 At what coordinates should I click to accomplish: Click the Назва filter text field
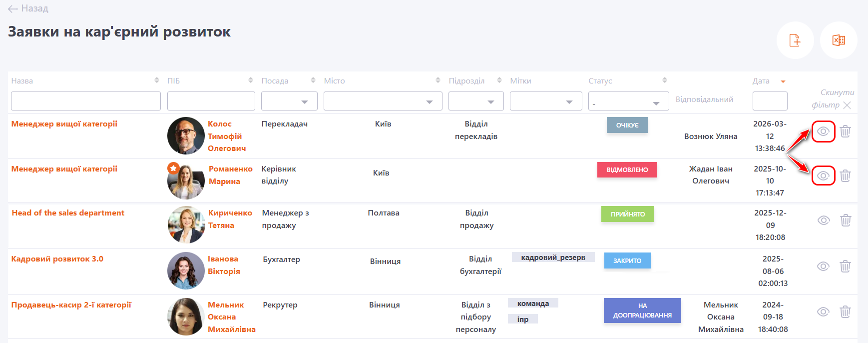[x=85, y=101]
